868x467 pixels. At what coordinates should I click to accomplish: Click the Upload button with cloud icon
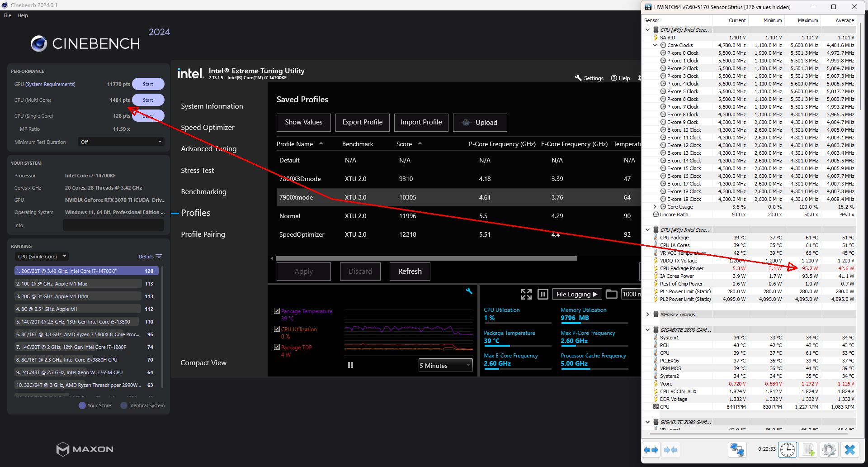480,123
